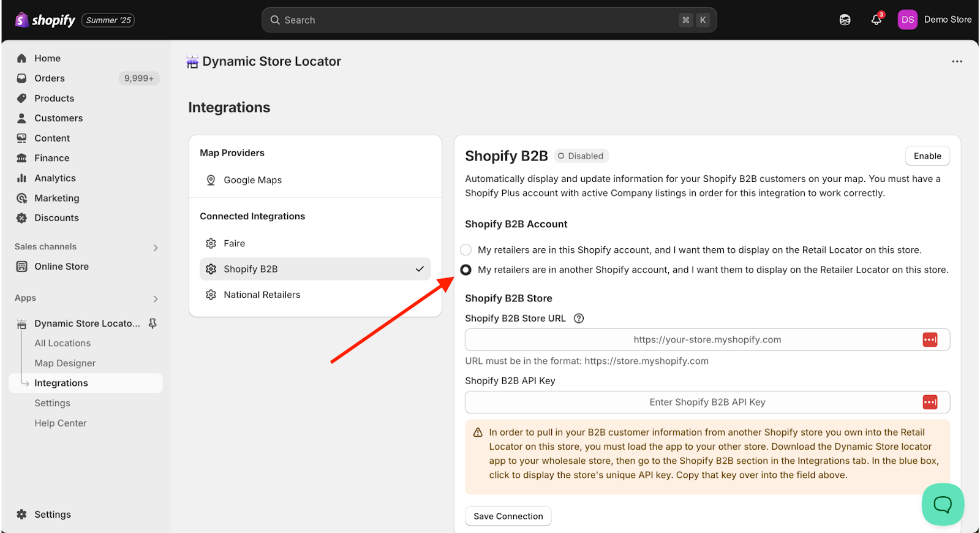
Task: Click the National Retailers gear icon
Action: 211,295
